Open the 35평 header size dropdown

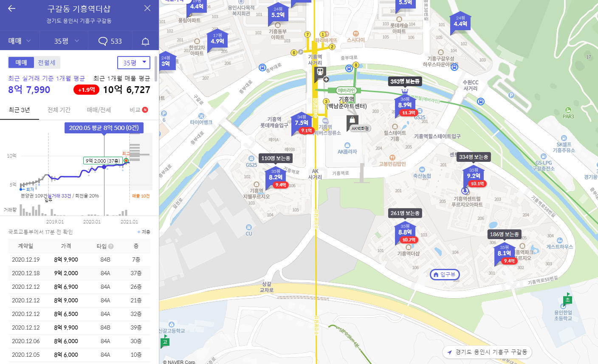click(x=67, y=41)
